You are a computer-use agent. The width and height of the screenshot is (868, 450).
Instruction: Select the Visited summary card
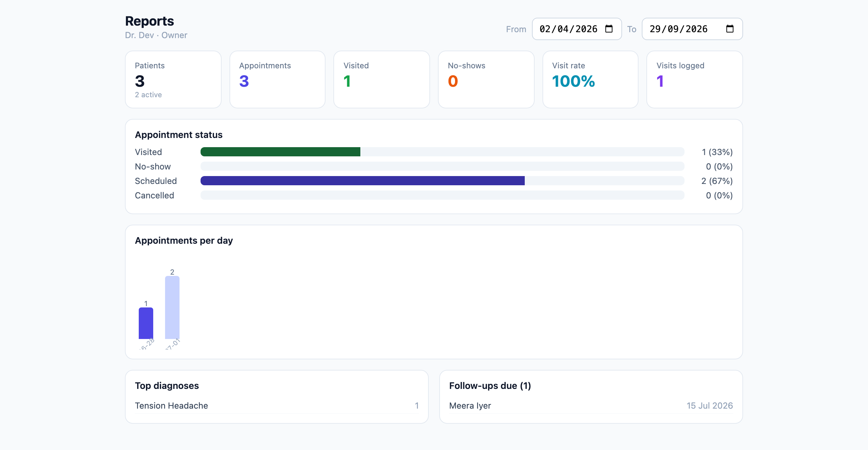(381, 79)
